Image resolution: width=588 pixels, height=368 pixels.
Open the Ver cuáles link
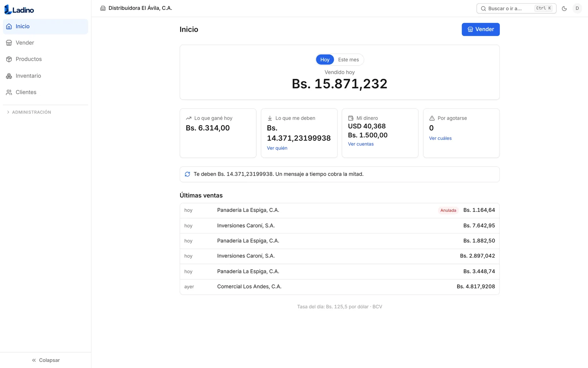pos(440,138)
